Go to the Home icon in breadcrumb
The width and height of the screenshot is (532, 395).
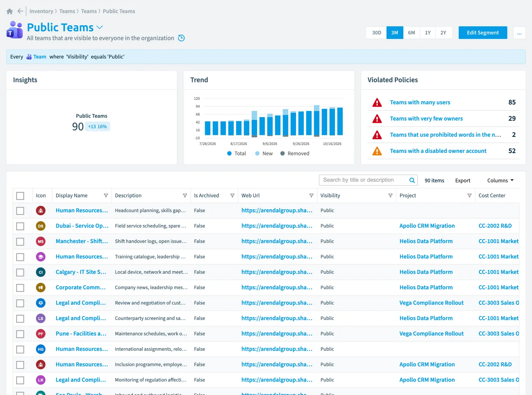pos(10,11)
